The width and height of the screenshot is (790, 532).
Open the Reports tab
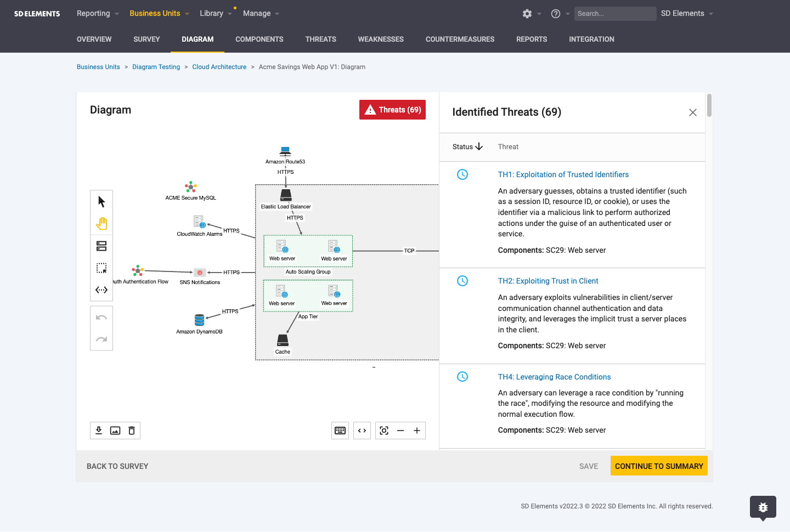coord(532,39)
